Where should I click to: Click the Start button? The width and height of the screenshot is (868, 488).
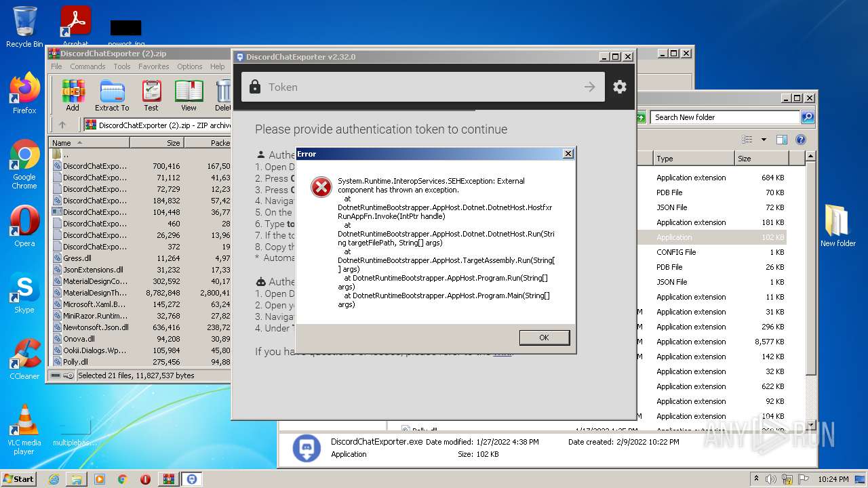click(18, 479)
